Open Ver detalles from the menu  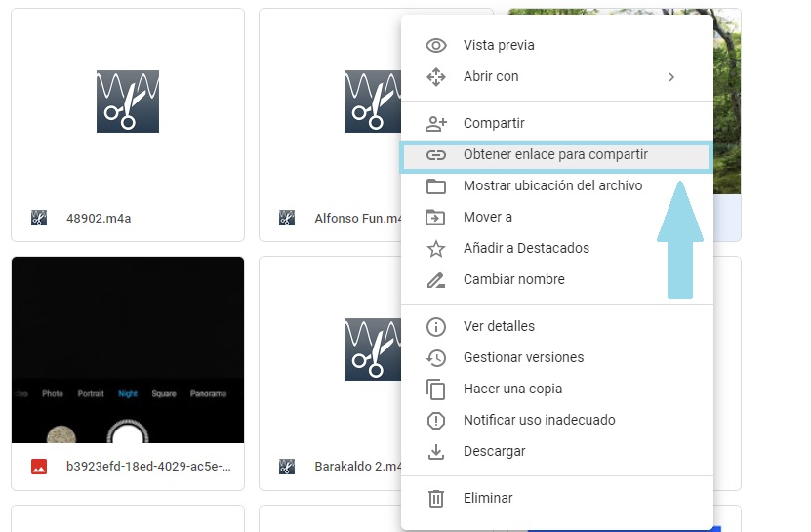point(557,327)
